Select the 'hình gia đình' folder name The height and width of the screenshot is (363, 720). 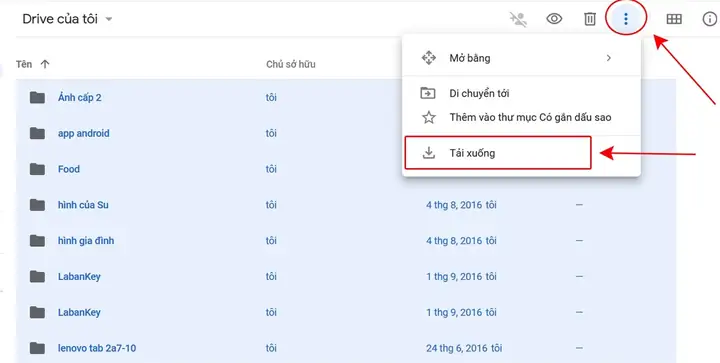click(x=86, y=241)
